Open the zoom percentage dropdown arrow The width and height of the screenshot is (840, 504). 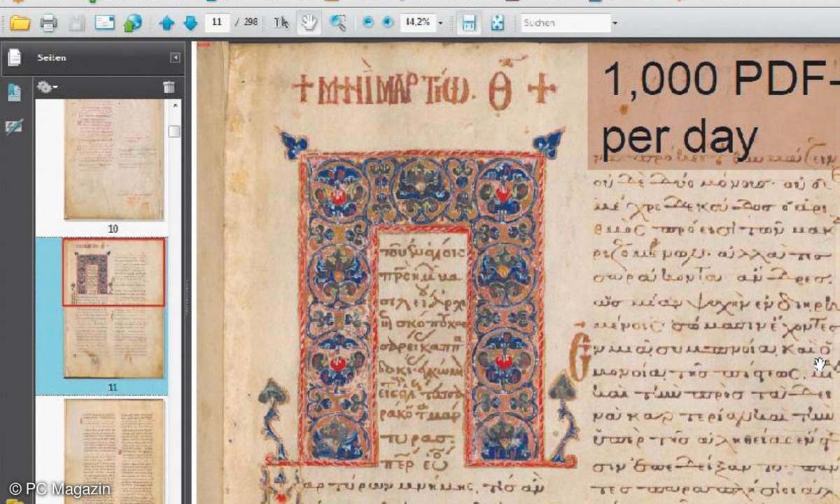coord(440,23)
